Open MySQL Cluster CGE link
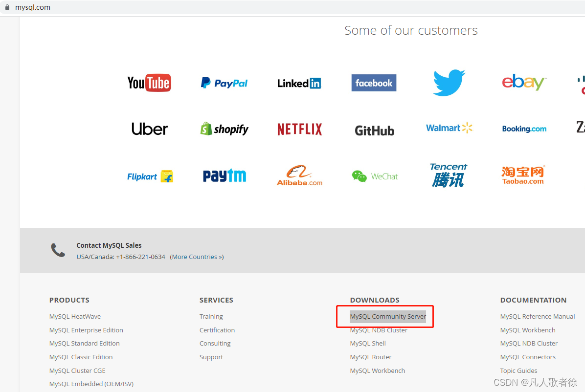 [77, 371]
